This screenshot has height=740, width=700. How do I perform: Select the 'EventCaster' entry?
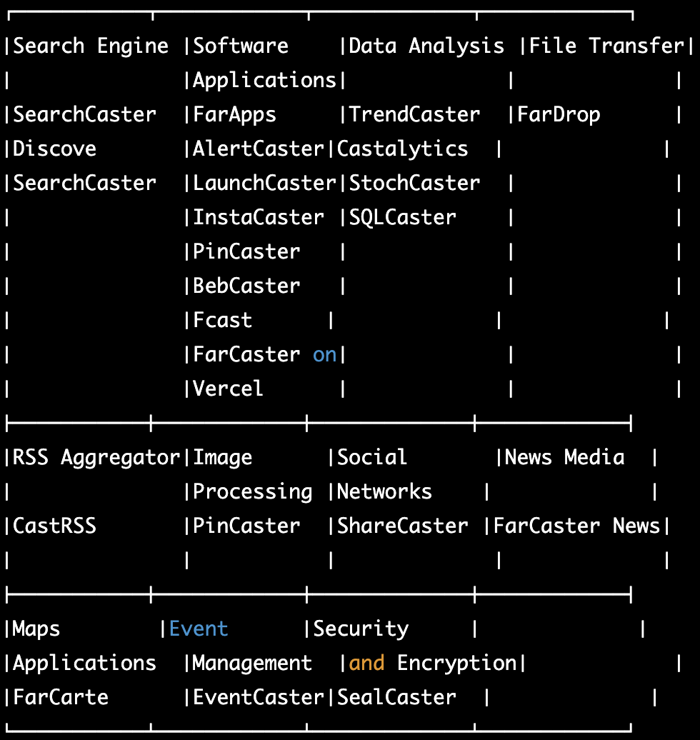(259, 697)
